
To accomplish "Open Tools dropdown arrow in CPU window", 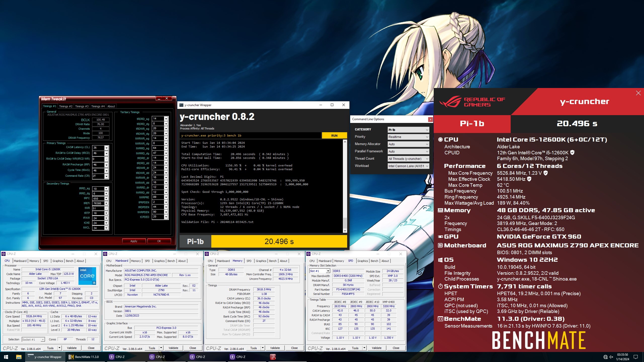I will tap(60, 348).
